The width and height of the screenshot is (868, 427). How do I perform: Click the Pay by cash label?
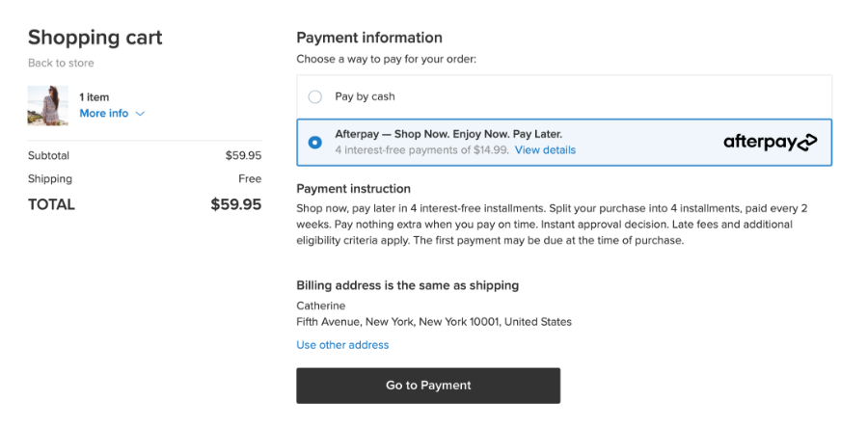coord(365,96)
